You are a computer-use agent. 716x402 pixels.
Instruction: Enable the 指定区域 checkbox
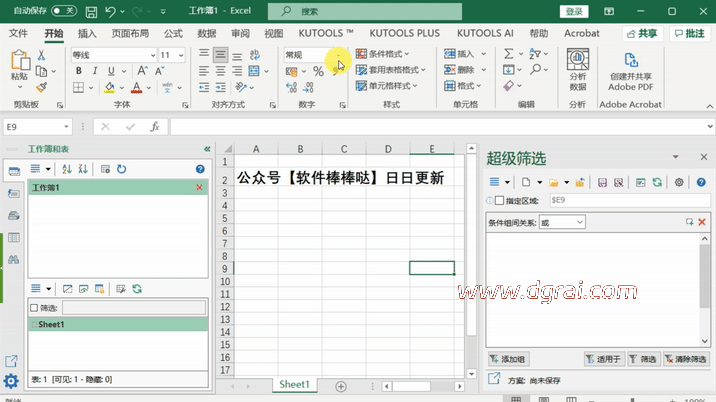500,201
